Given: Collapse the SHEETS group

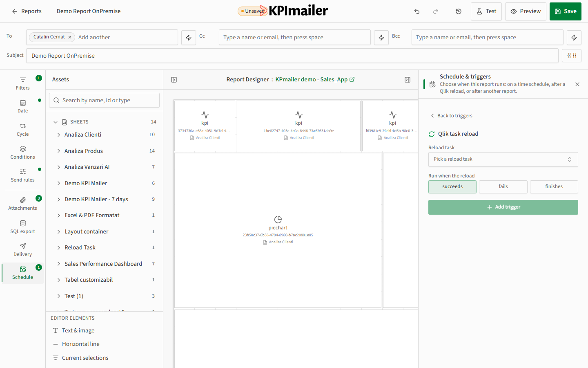Looking at the screenshot, I should (56, 122).
